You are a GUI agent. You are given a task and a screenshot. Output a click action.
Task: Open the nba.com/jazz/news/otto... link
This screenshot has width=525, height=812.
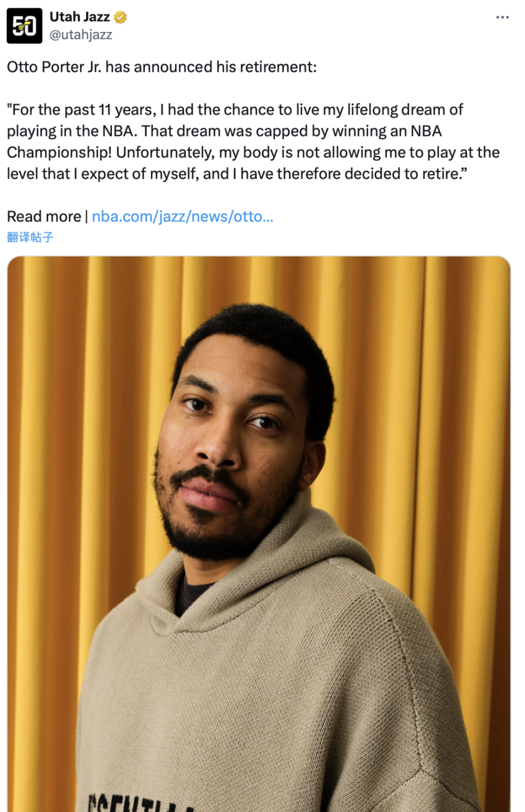pyautogui.click(x=182, y=216)
